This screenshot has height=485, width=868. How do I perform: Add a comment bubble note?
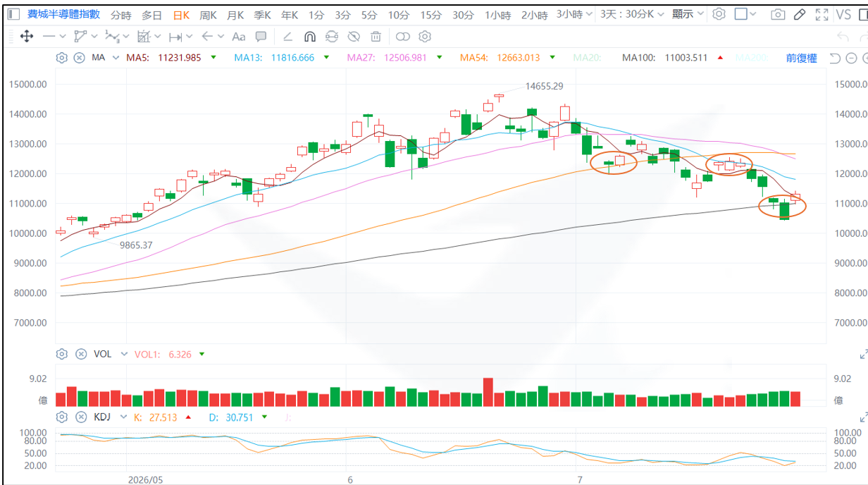pos(261,37)
